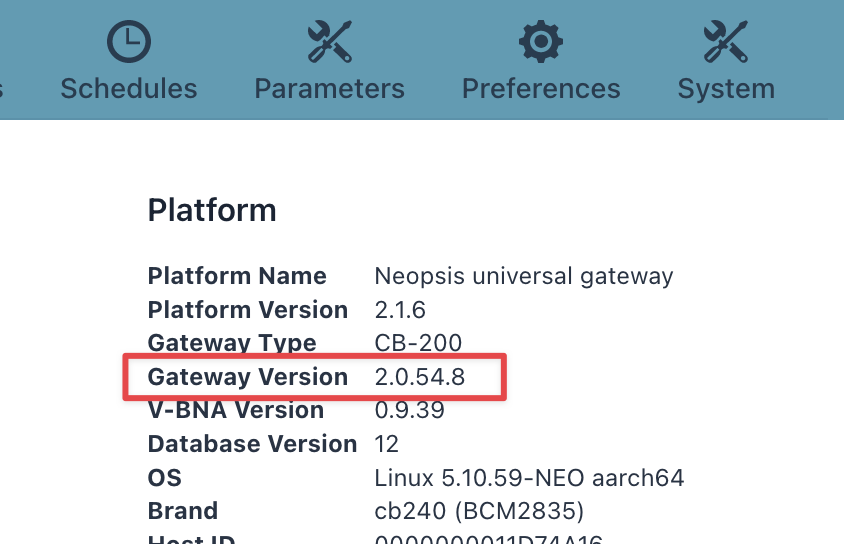Open the Parameters tab label
The height and width of the screenshot is (544, 844).
(x=329, y=89)
